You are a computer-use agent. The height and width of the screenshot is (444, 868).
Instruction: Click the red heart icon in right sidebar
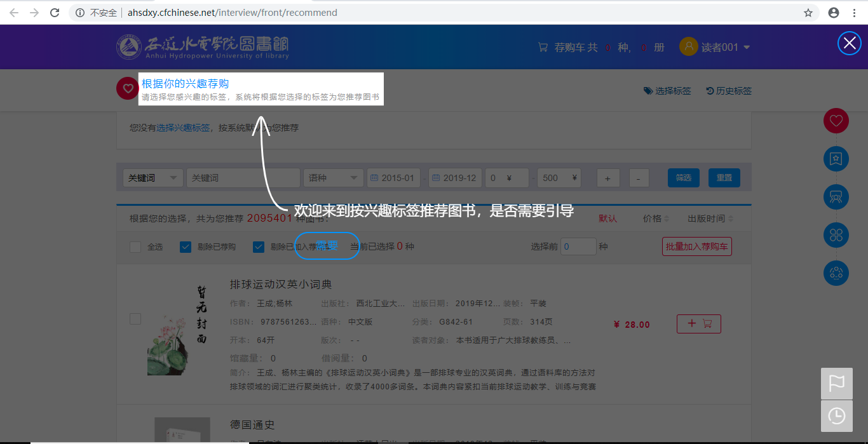click(836, 121)
